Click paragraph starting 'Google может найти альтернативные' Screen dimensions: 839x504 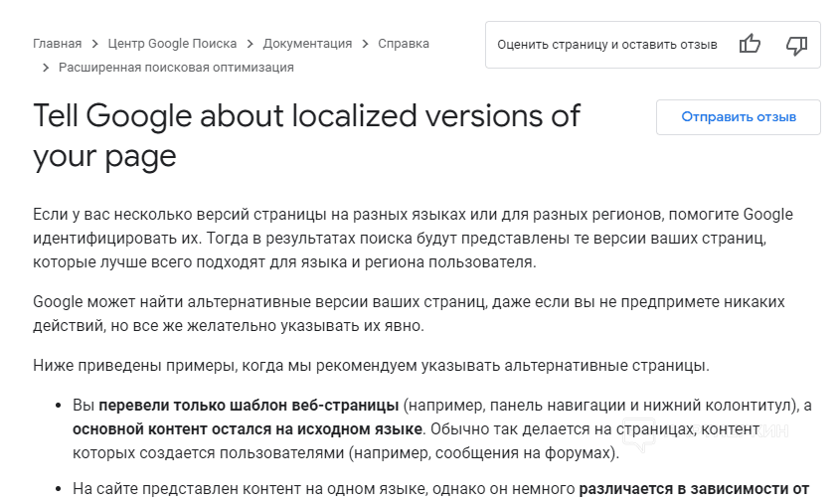pyautogui.click(x=409, y=313)
